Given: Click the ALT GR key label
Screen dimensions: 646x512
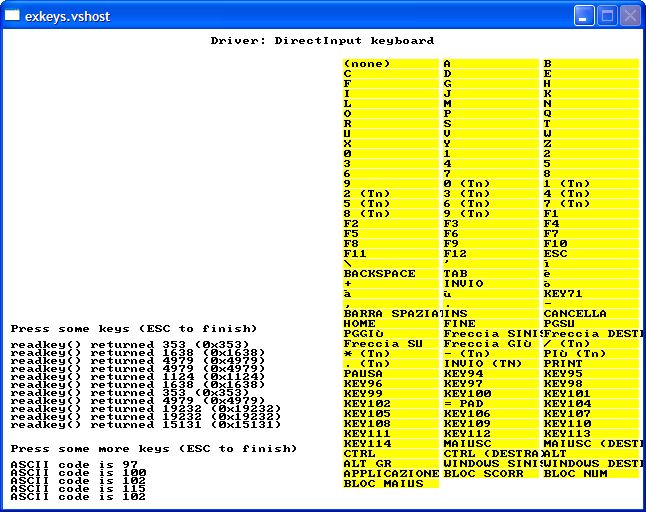Looking at the screenshot, I should (366, 463).
